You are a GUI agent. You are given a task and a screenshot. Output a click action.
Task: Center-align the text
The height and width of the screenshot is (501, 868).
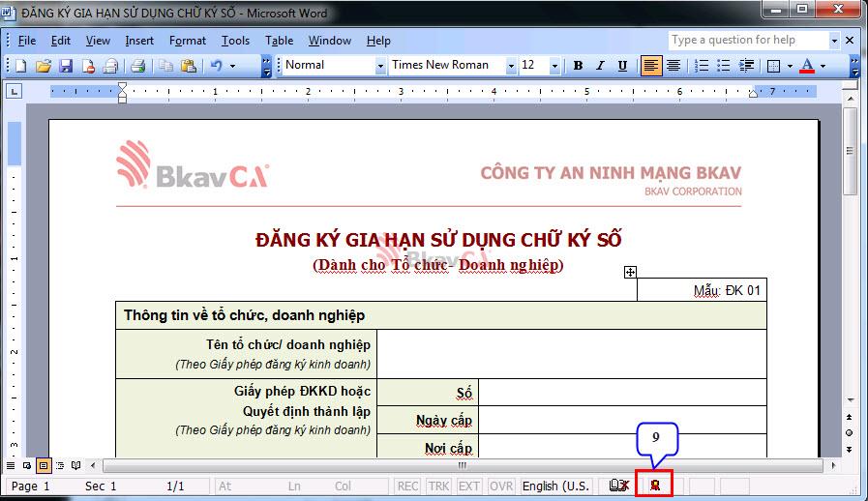pos(673,66)
